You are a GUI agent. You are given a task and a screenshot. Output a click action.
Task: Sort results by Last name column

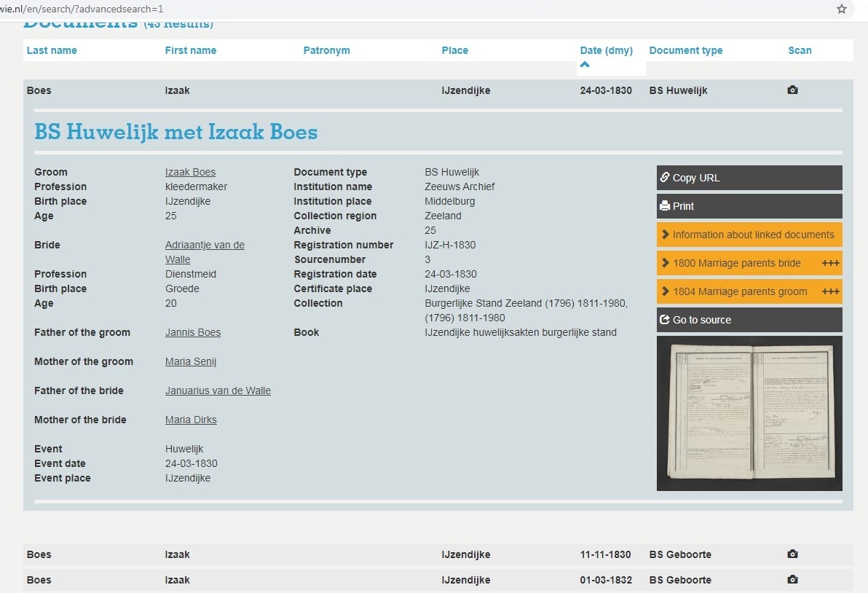(x=52, y=50)
